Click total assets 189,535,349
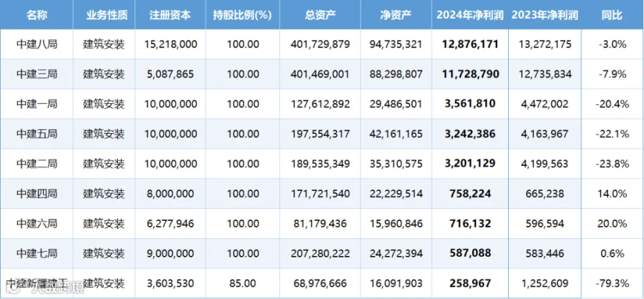This screenshot has height=299, width=644. click(x=321, y=164)
